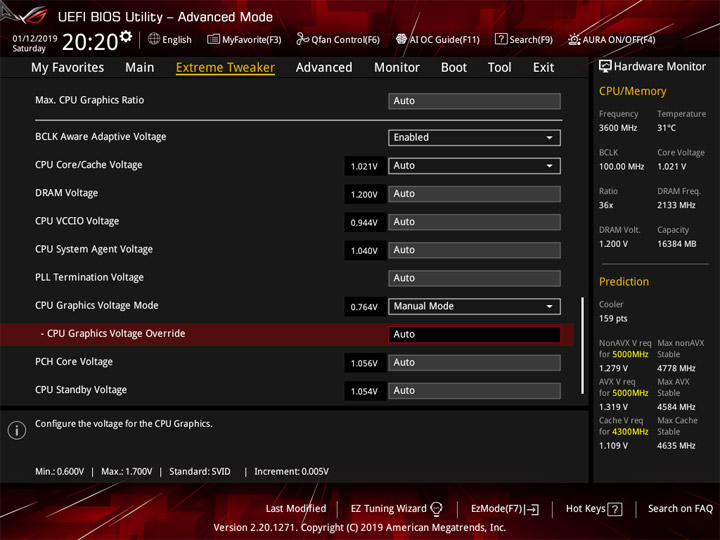
Task: Open Hot Keys help
Action: (594, 509)
